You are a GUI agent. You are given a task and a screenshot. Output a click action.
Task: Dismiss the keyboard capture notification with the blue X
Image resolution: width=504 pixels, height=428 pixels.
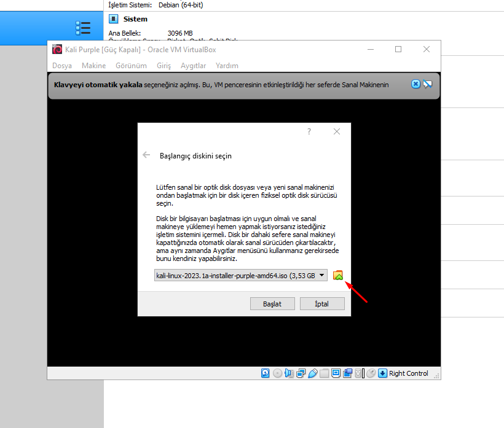[415, 84]
